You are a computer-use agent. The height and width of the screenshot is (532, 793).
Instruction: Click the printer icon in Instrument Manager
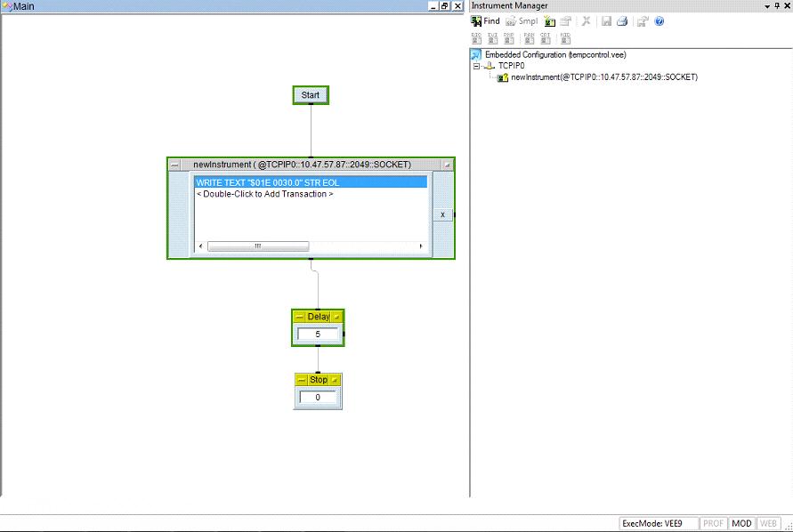(622, 21)
